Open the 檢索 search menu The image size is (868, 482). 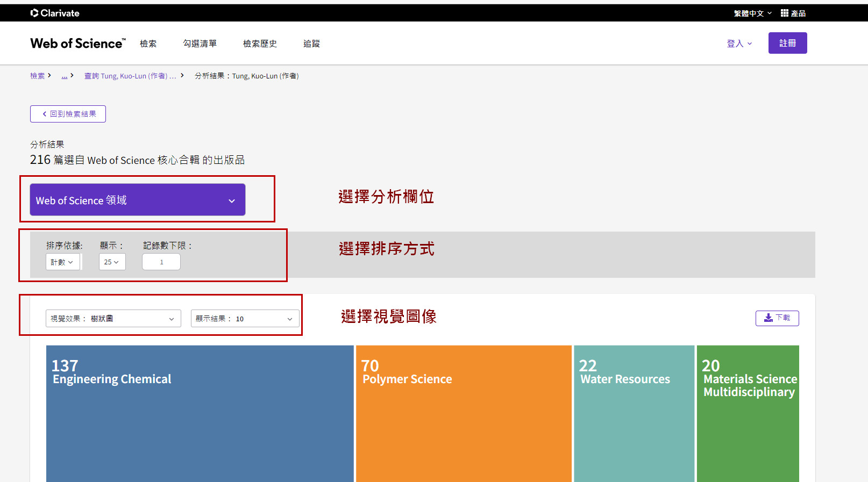[148, 44]
